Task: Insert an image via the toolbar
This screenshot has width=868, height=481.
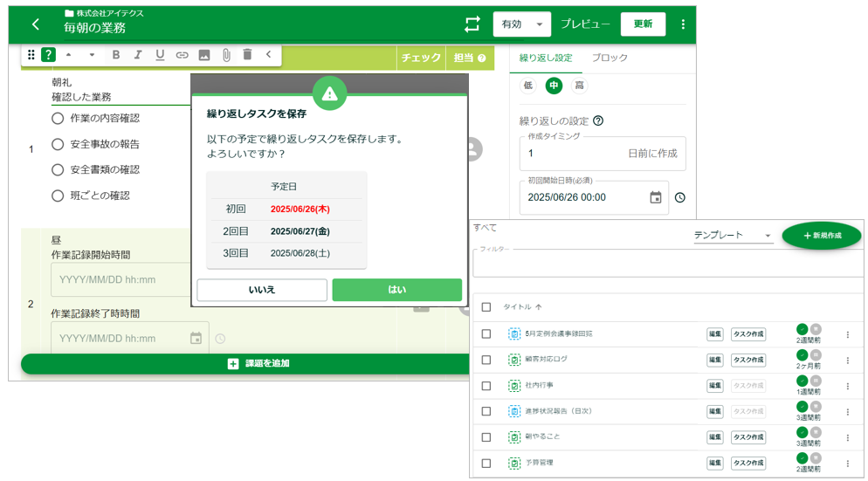Action: 203,55
